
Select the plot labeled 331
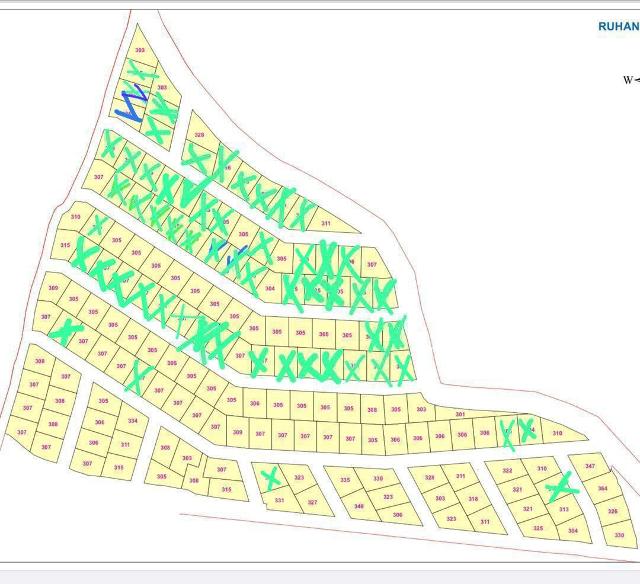pos(279,500)
